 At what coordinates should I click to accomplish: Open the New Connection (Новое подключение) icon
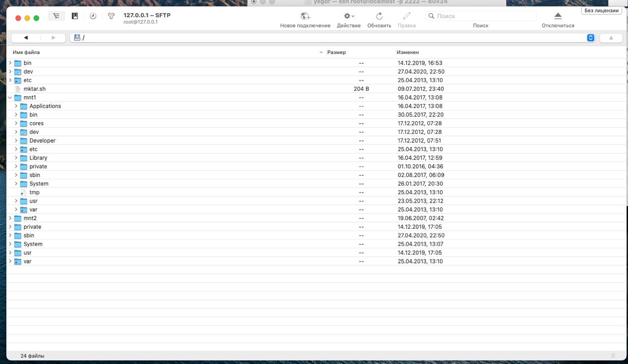[305, 16]
